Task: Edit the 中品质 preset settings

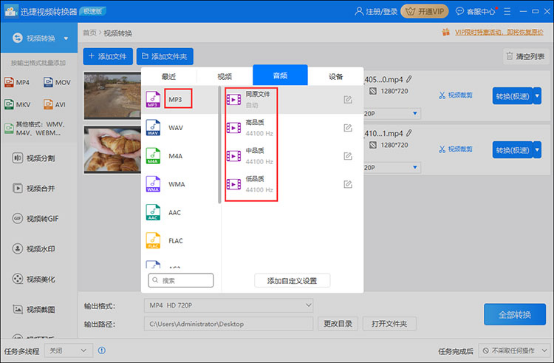Action: click(348, 156)
